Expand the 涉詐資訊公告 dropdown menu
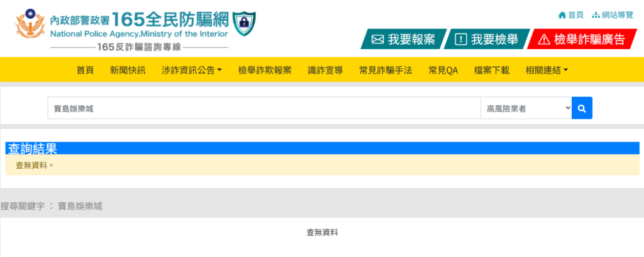Viewport: 644px width, 257px height. 192,71
